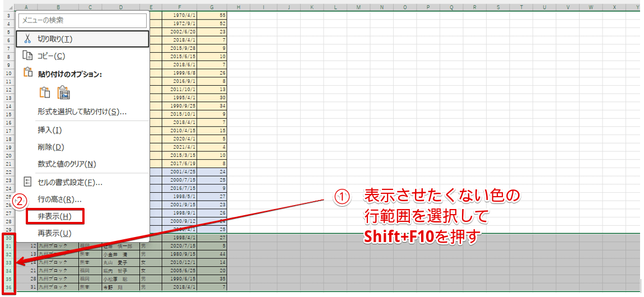This screenshot has width=644, height=297.
Task: Choose 挿入(I) from the context menu
Action: pos(82,130)
